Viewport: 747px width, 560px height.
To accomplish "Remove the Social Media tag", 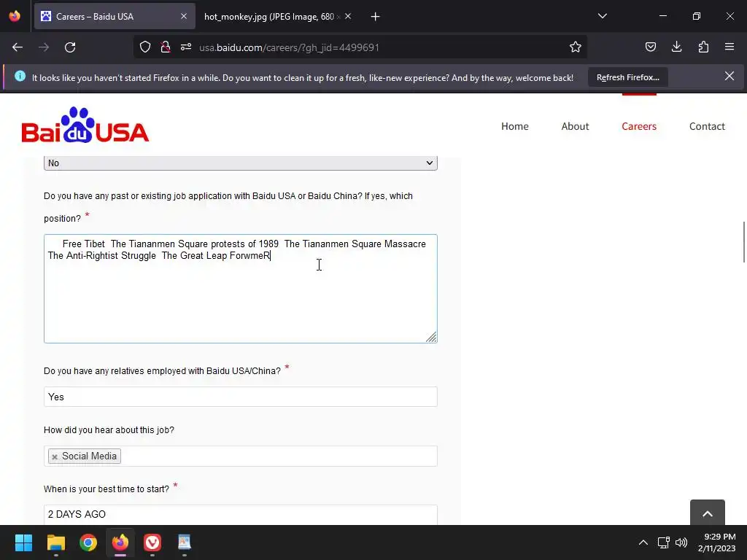I will [x=55, y=456].
